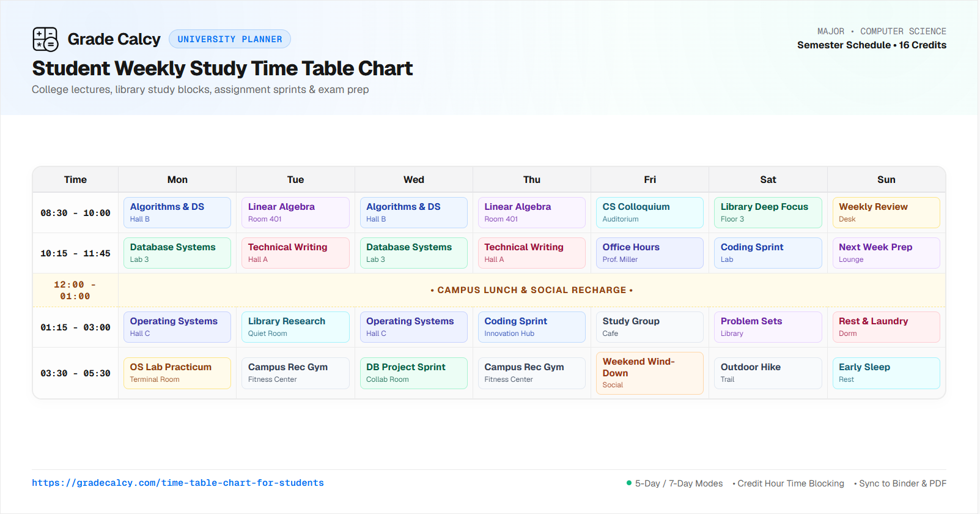Select Wednesday Operating Systems card
The width and height of the screenshot is (980, 514).
point(413,327)
